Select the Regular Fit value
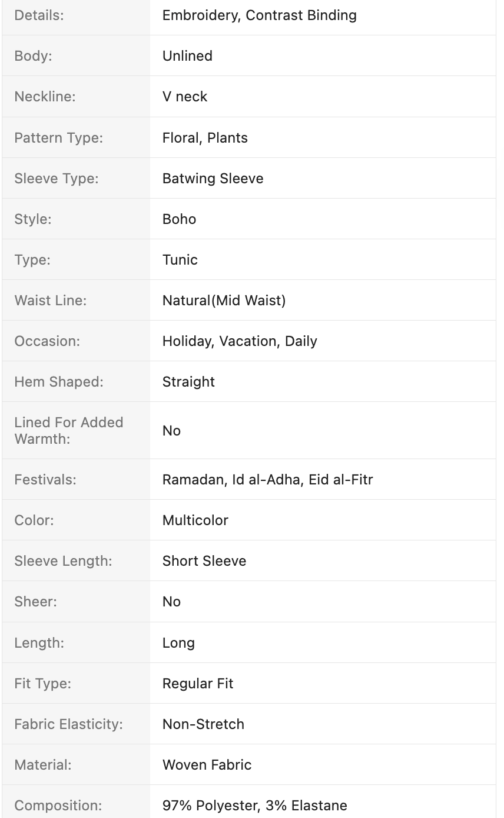 tap(198, 684)
